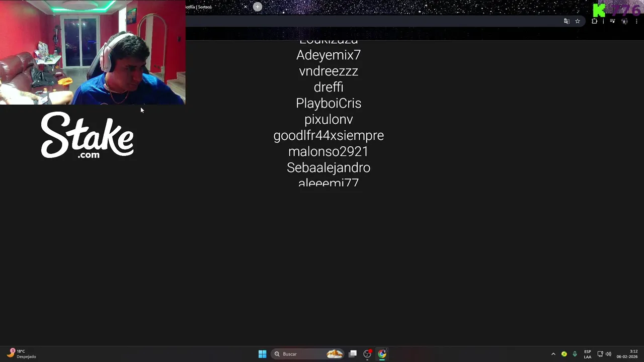The height and width of the screenshot is (362, 644).
Task: Open the Chrome three-dot menu
Action: click(x=636, y=21)
